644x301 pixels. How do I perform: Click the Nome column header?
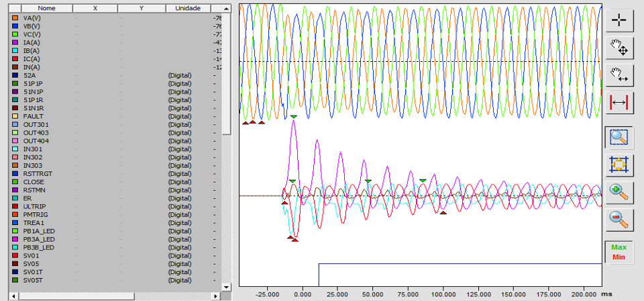pyautogui.click(x=47, y=8)
